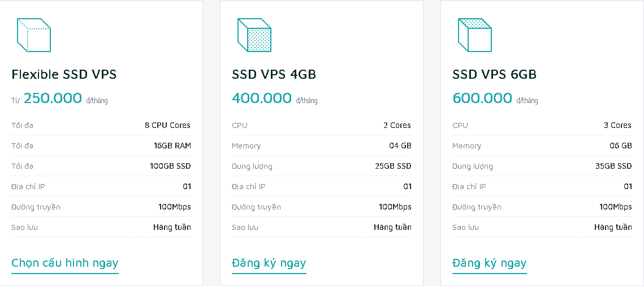Click the '35GB SSD' storage value

coord(613,166)
